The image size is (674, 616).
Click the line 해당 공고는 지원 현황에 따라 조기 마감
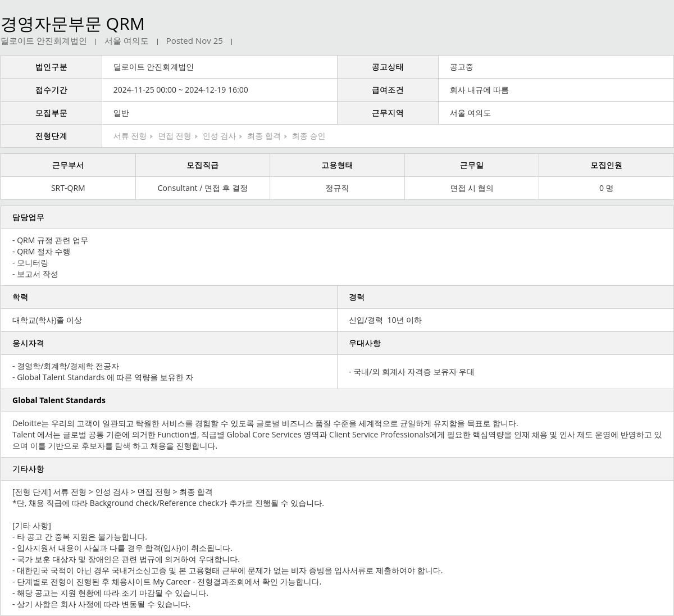pos(110,593)
